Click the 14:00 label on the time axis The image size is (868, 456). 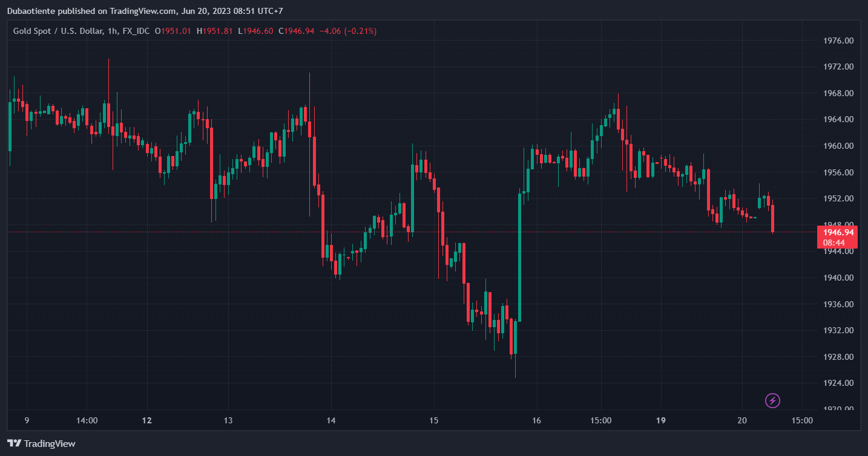coord(87,420)
